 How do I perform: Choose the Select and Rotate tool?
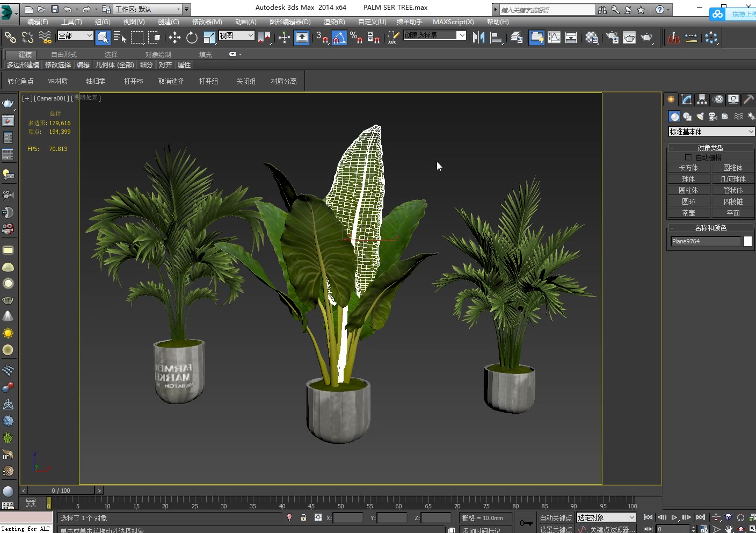click(x=192, y=37)
